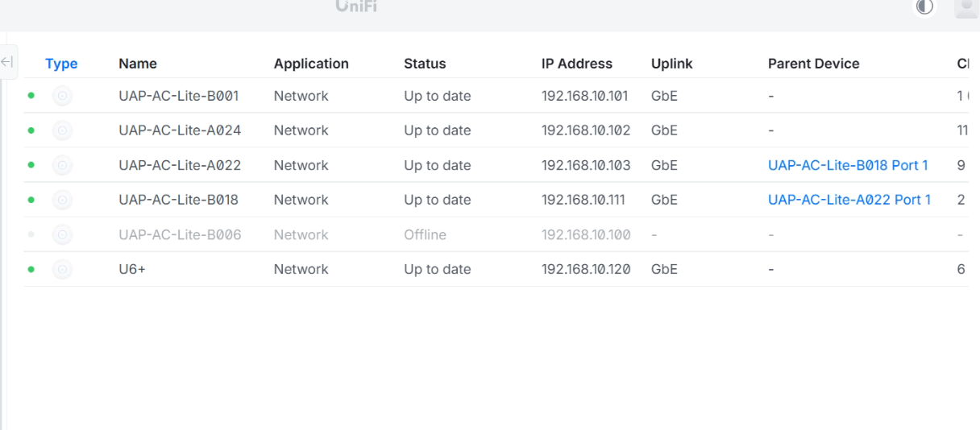Sort devices by the Type column
Image resolution: width=980 pixels, height=430 pixels.
tap(61, 64)
